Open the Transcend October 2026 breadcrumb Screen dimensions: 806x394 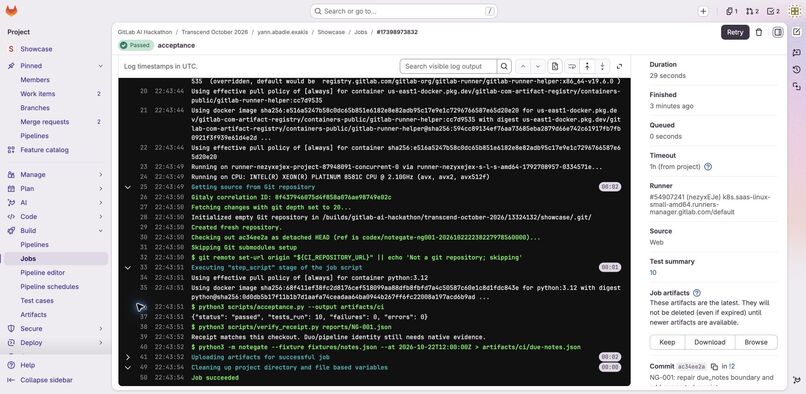tap(214, 32)
